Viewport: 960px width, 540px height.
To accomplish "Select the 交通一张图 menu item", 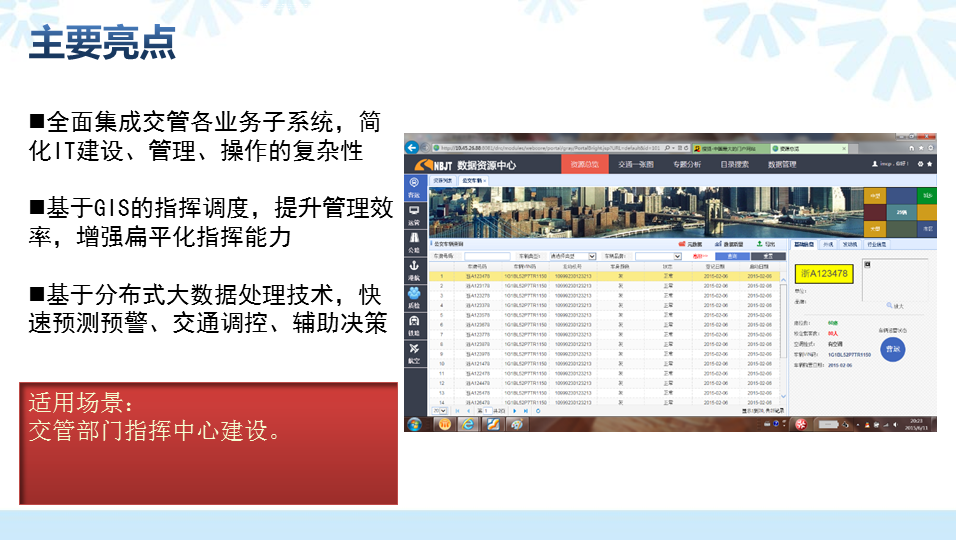I will point(636,164).
